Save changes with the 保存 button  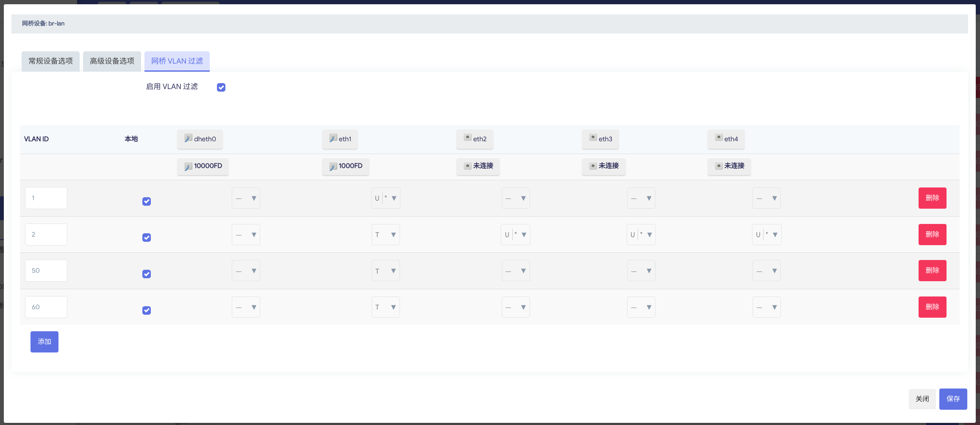(953, 399)
